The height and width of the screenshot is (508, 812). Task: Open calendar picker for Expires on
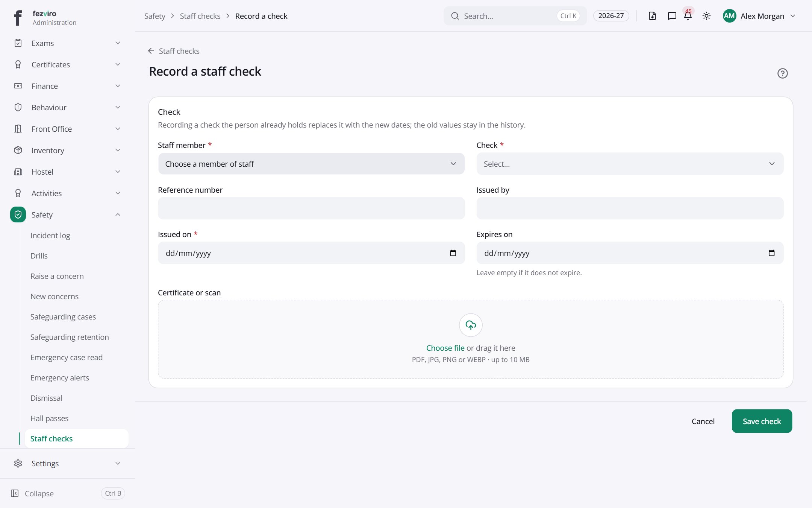(771, 253)
